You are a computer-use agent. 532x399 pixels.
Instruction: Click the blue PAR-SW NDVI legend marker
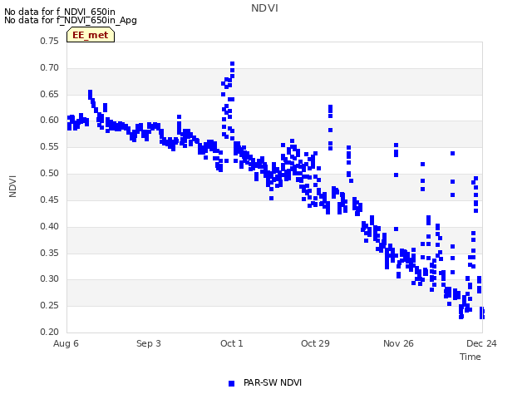(231, 383)
